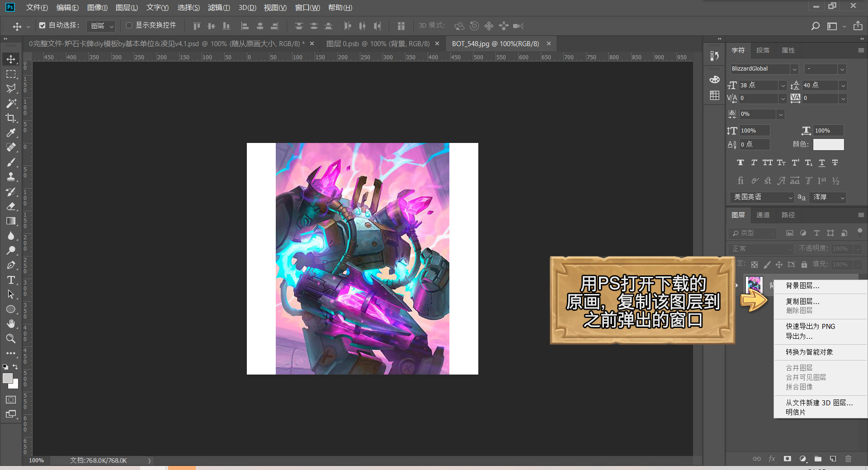Open the 美国英语 language dropdown
This screenshot has height=470, width=868.
762,197
